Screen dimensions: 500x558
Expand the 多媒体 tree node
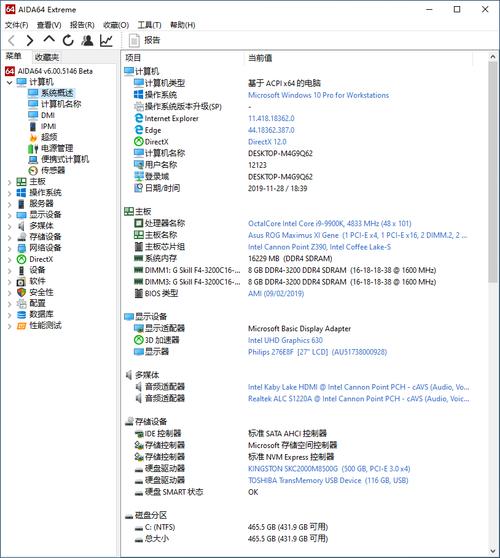[10, 226]
